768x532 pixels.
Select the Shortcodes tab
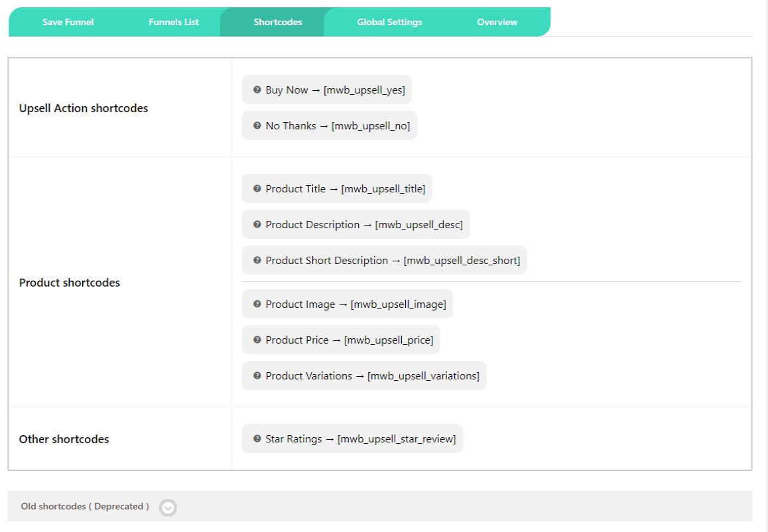pyautogui.click(x=278, y=22)
